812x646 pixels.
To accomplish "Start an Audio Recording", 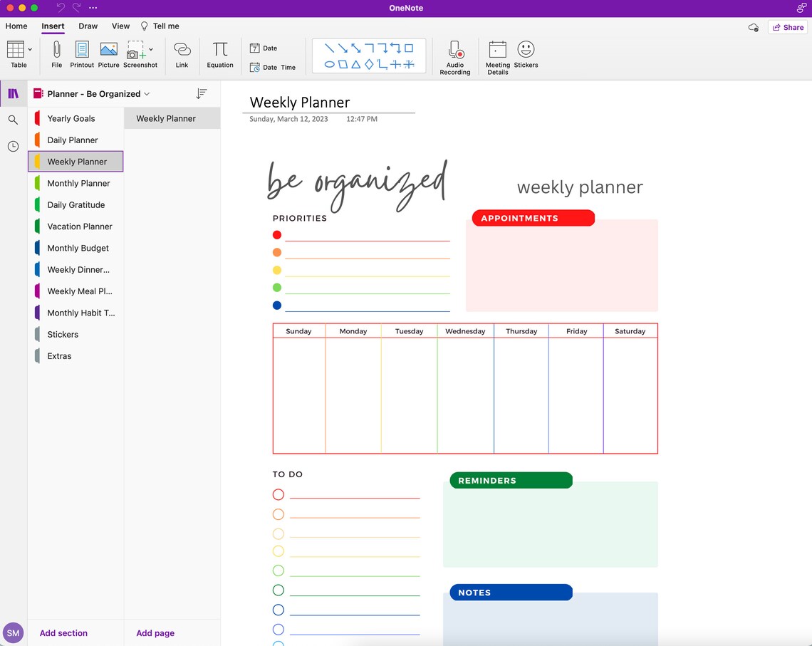I will [454, 53].
